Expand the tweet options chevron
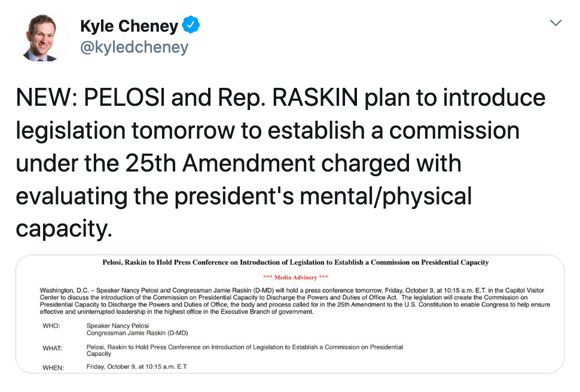The height and width of the screenshot is (392, 580). [555, 23]
